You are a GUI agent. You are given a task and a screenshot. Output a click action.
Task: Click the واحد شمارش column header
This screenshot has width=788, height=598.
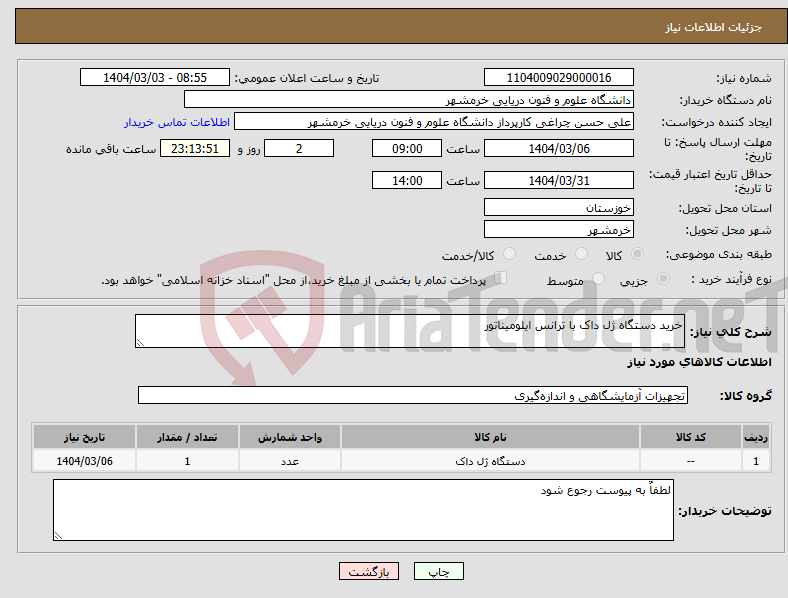(x=290, y=437)
